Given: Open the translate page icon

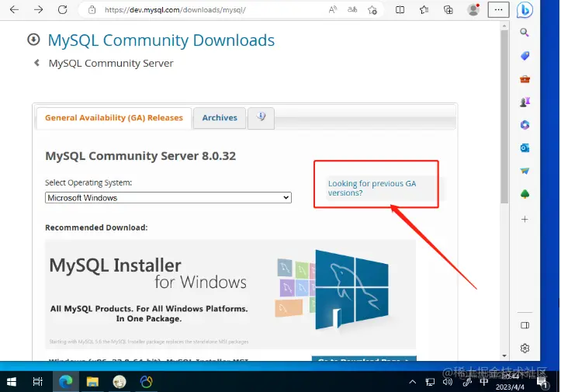Looking at the screenshot, I should [x=352, y=9].
